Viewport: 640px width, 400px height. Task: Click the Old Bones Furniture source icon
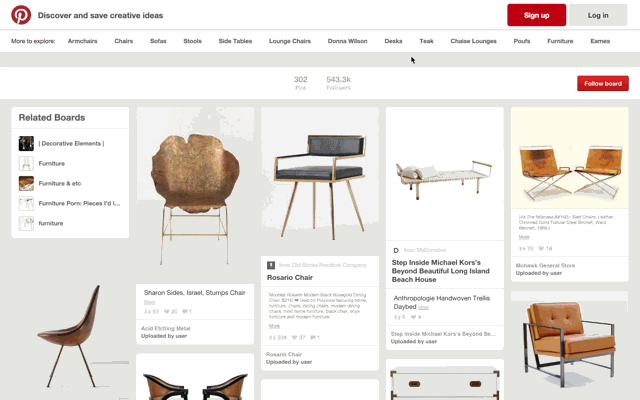(x=271, y=265)
